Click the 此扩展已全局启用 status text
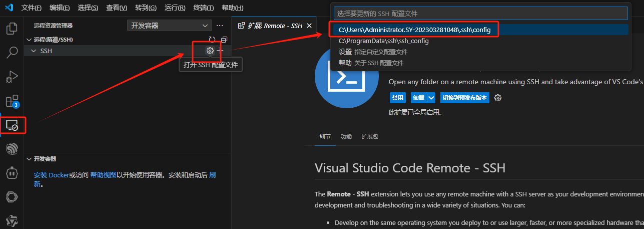 tap(415, 112)
